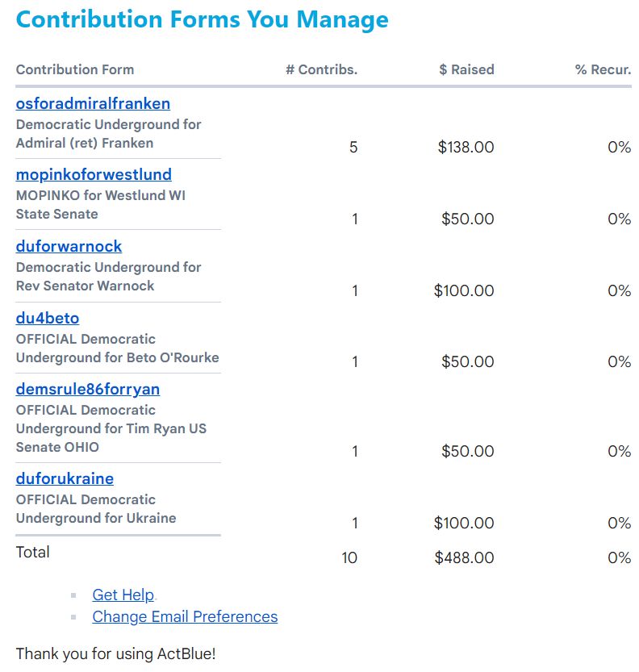This screenshot has width=639, height=672.
Task: Open the mopinkoforwestlund form link
Action: coord(94,175)
